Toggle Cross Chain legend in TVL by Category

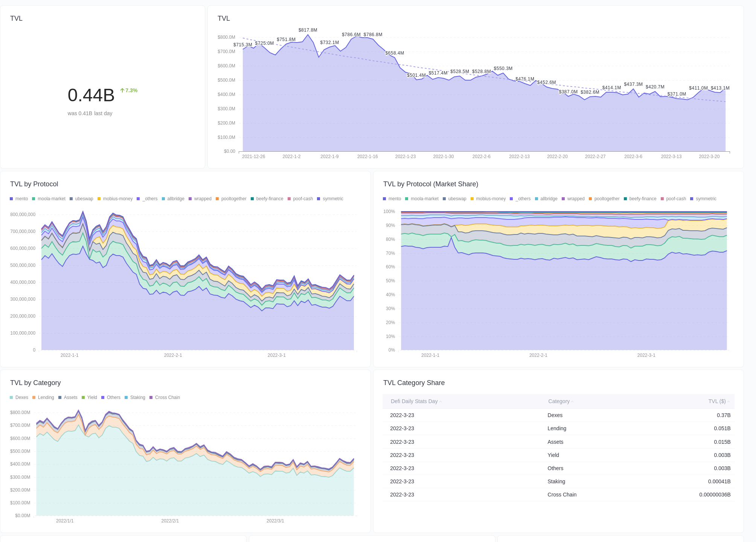click(165, 397)
